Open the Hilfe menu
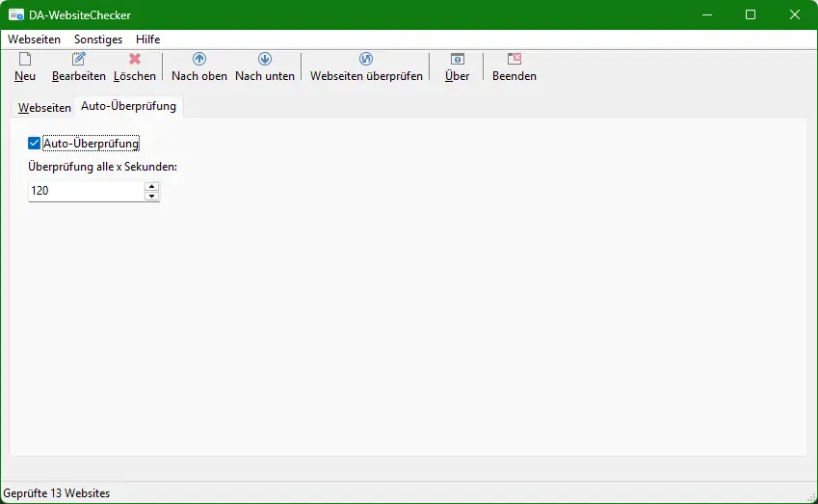 148,40
